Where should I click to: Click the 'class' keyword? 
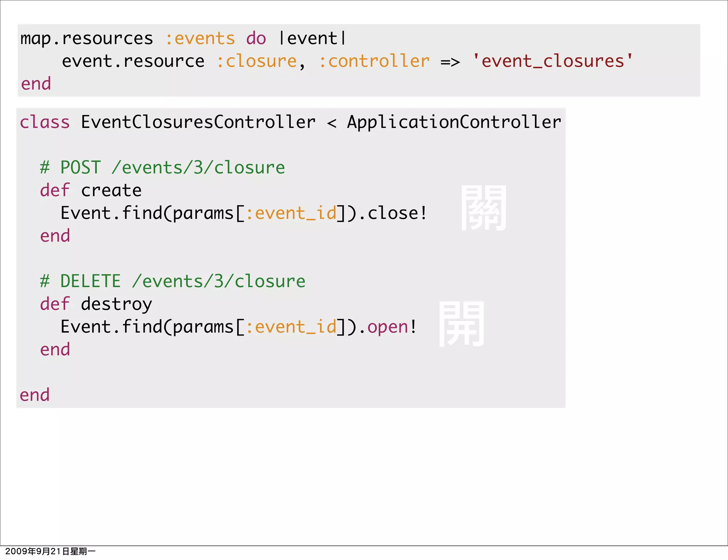(x=45, y=122)
